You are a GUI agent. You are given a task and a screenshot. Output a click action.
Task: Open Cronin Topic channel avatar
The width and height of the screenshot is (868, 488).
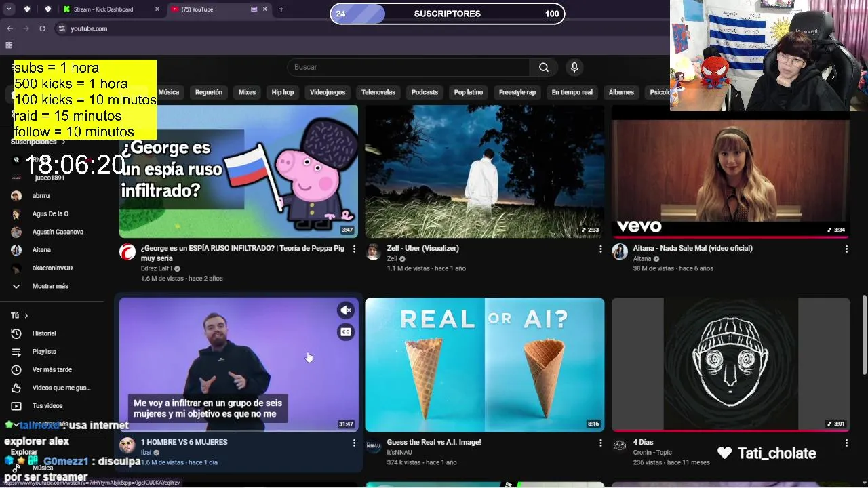click(x=619, y=445)
